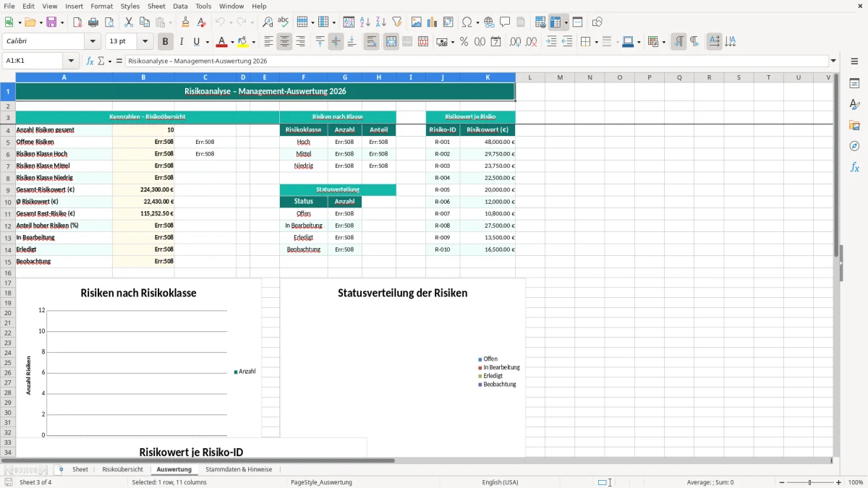Viewport: 868px width, 488px height.
Task: Click the zoom in plus button
Action: click(839, 482)
